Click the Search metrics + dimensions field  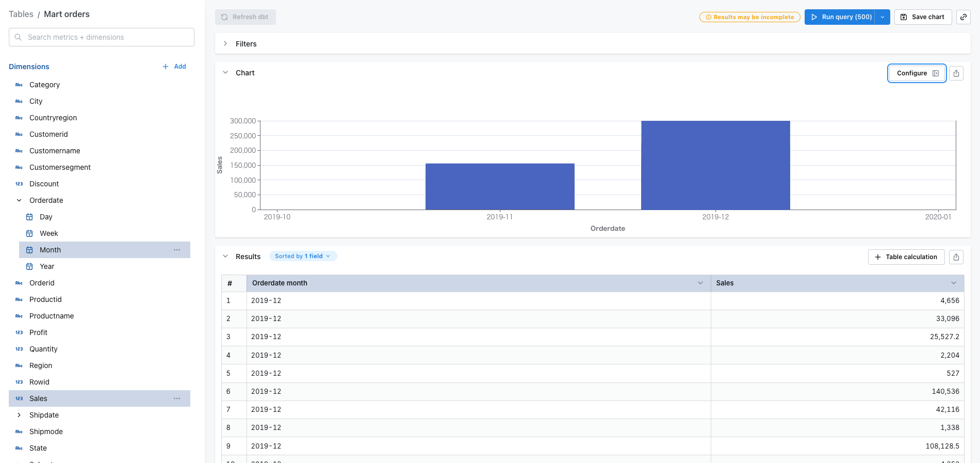pyautogui.click(x=102, y=37)
